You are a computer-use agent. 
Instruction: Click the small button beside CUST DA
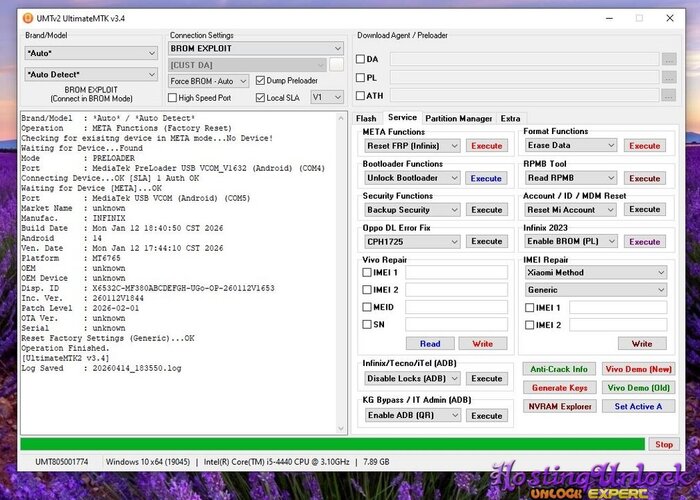[336, 65]
